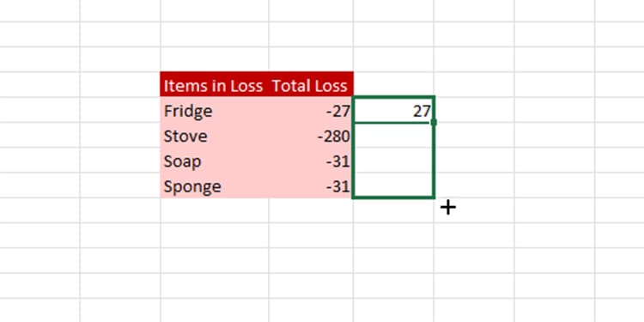Select the -31 value in Sponge row

point(311,185)
